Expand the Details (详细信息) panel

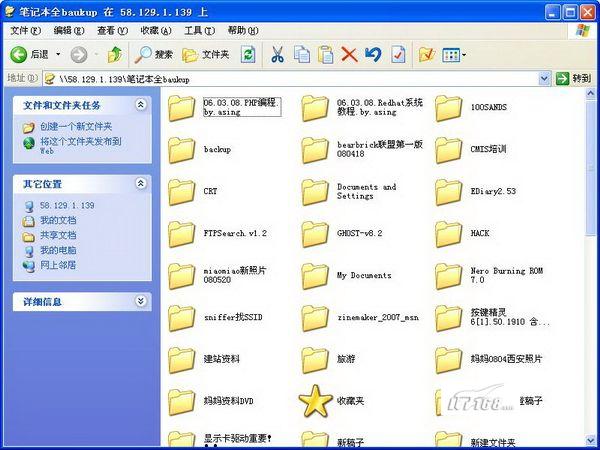point(140,301)
